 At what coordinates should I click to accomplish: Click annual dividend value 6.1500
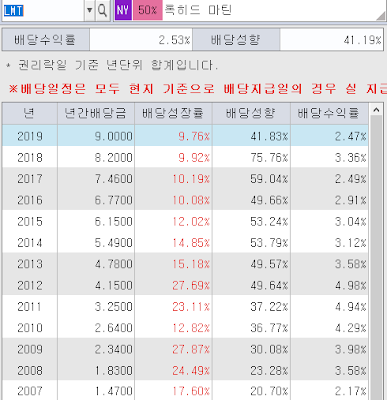click(x=114, y=222)
